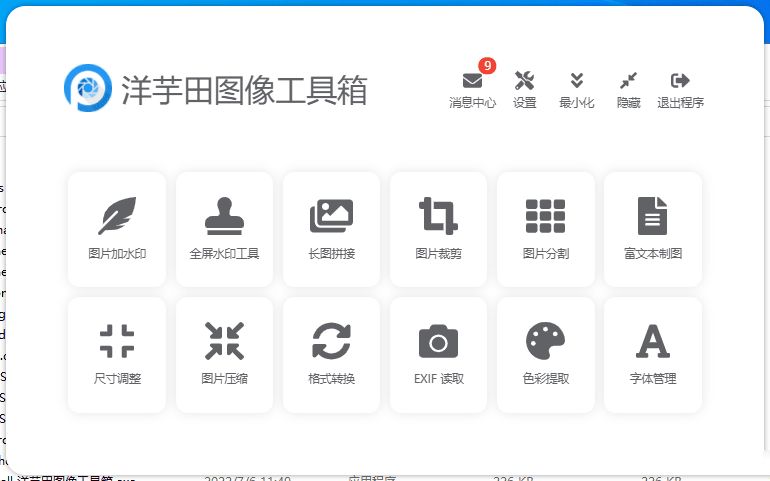This screenshot has width=770, height=481.
Task: Open the 字体管理 font manager
Action: (652, 354)
